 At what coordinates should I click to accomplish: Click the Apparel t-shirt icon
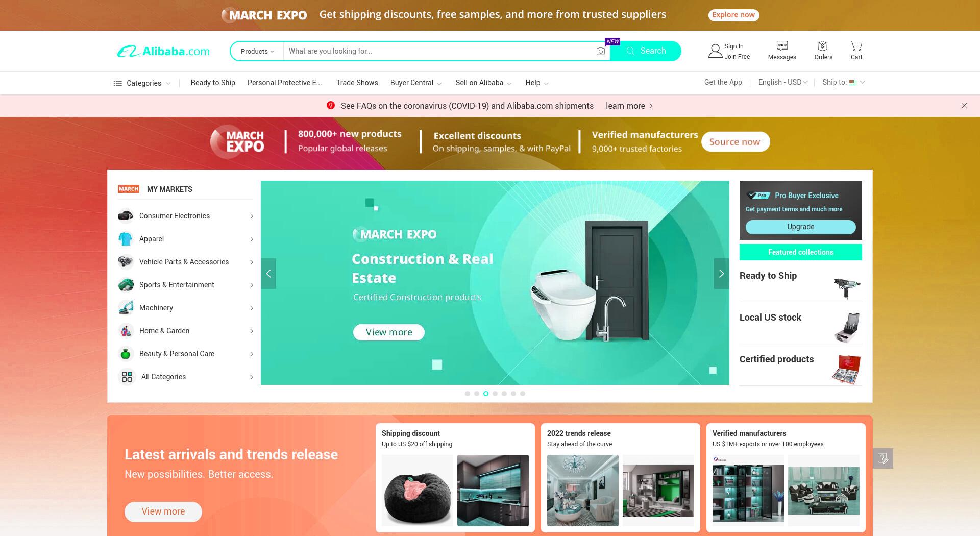(x=126, y=239)
